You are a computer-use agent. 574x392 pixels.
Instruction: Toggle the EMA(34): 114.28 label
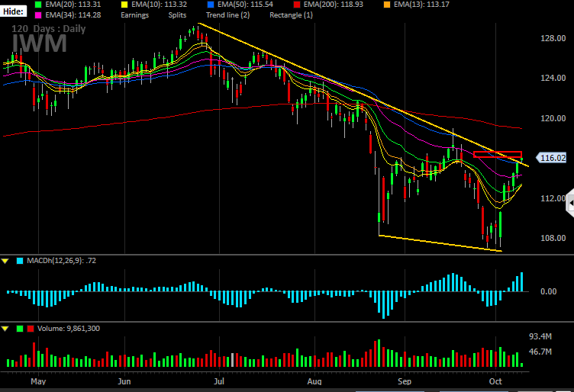[73, 15]
